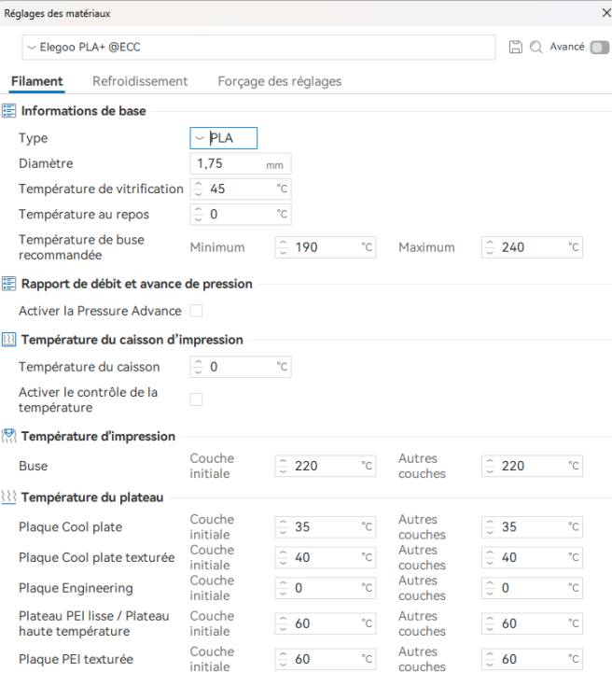This screenshot has height=700, width=612.
Task: Click the Rapport de débit section icon
Action: click(9, 284)
